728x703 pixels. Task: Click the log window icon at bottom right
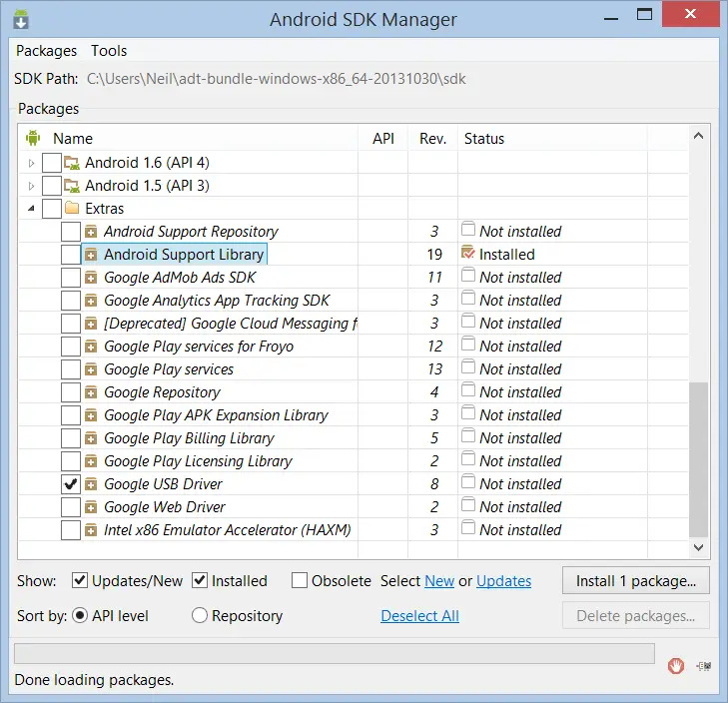(x=704, y=666)
